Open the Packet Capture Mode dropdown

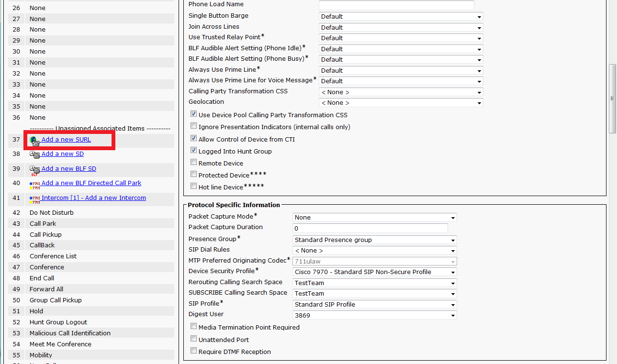tap(374, 218)
